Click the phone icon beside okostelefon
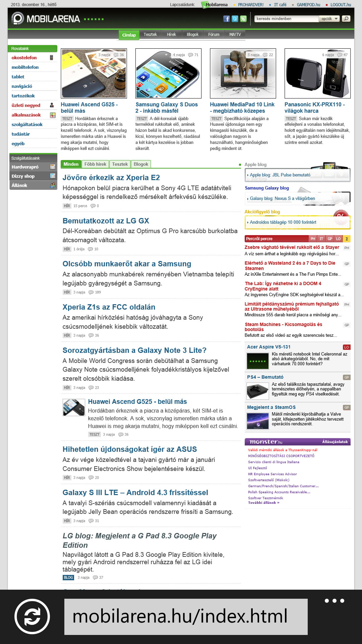This screenshot has height=644, width=362. [x=51, y=58]
